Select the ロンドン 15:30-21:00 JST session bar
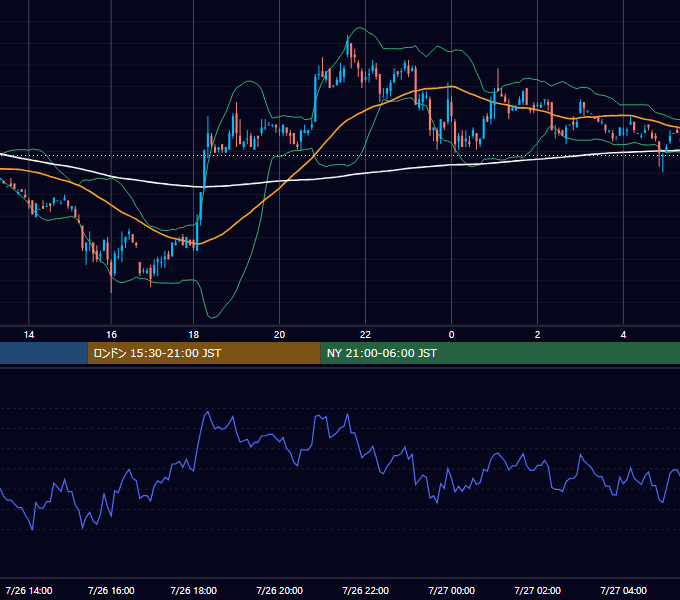680x600 pixels. (x=204, y=353)
